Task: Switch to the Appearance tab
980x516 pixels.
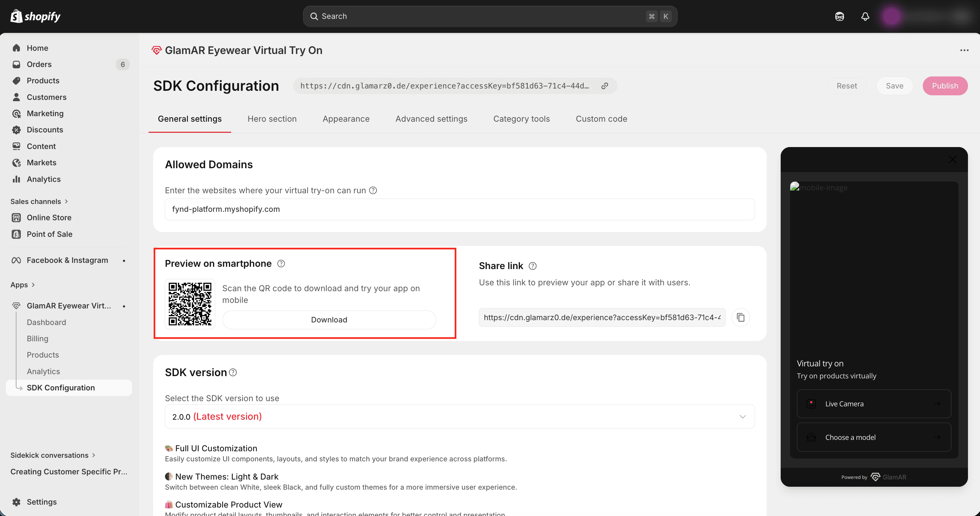Action: point(346,119)
